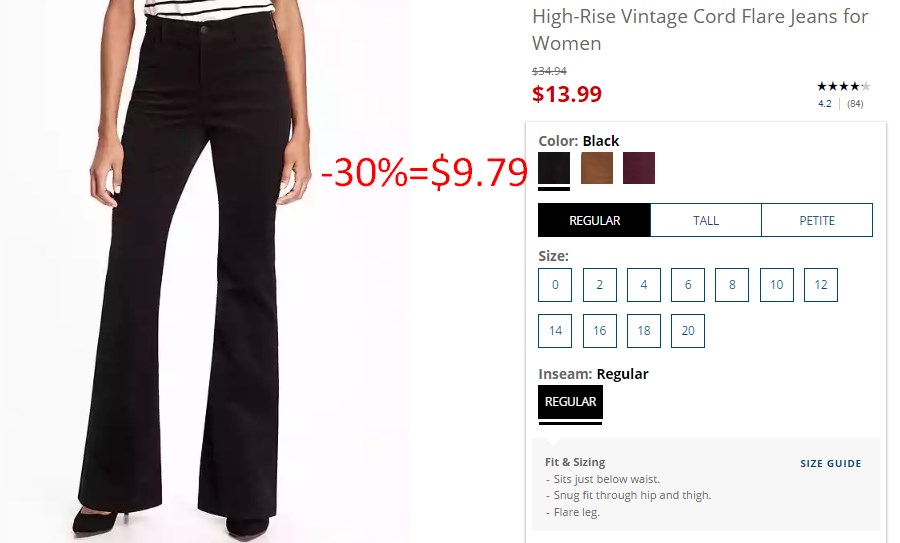
Task: Choose size 14
Action: pos(555,331)
